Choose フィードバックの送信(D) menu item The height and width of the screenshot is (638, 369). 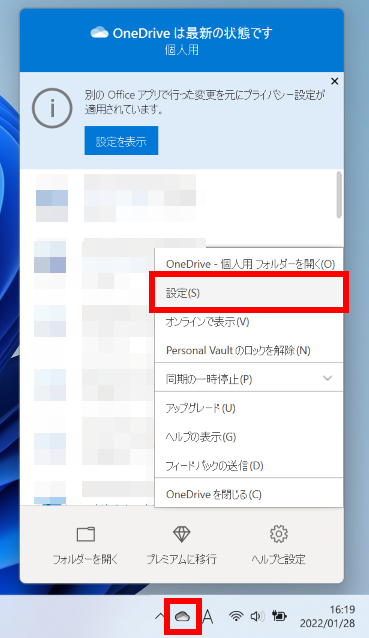[249, 465]
